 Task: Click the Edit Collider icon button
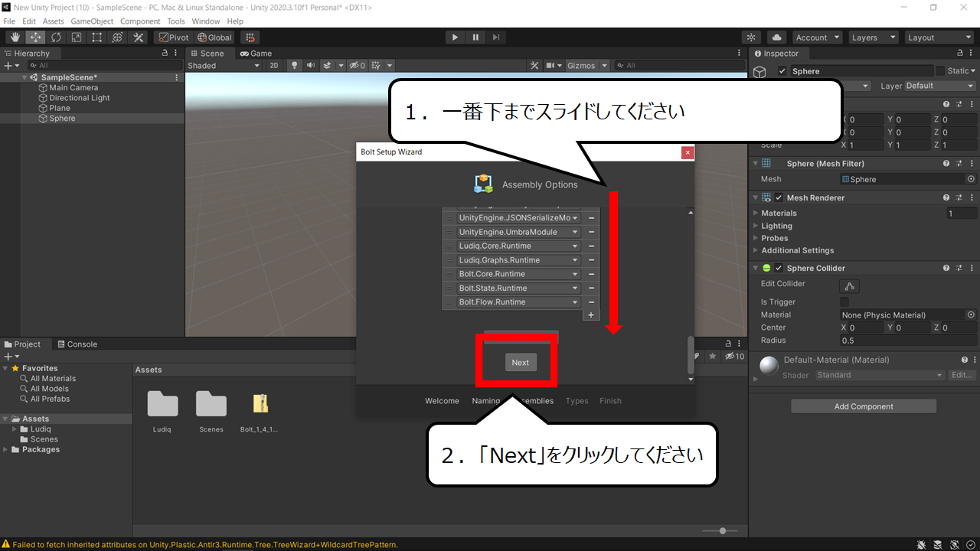[x=850, y=286]
